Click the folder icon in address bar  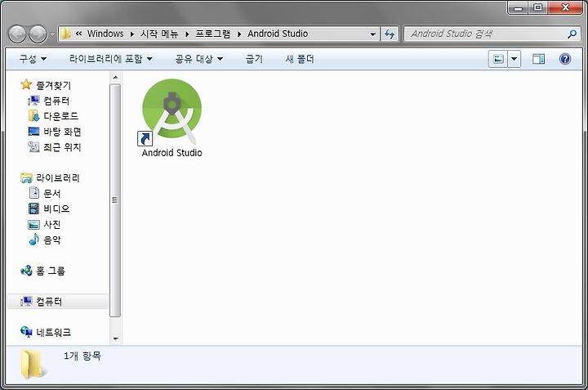[65, 34]
